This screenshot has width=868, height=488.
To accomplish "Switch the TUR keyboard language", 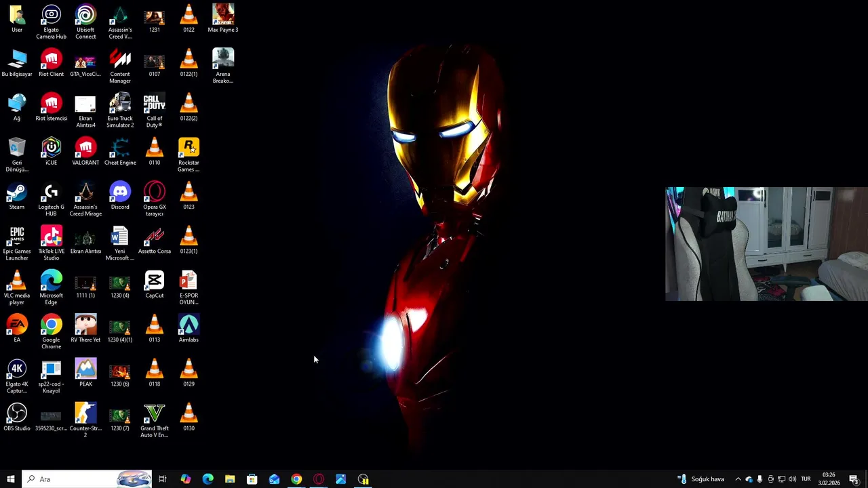I will (806, 479).
